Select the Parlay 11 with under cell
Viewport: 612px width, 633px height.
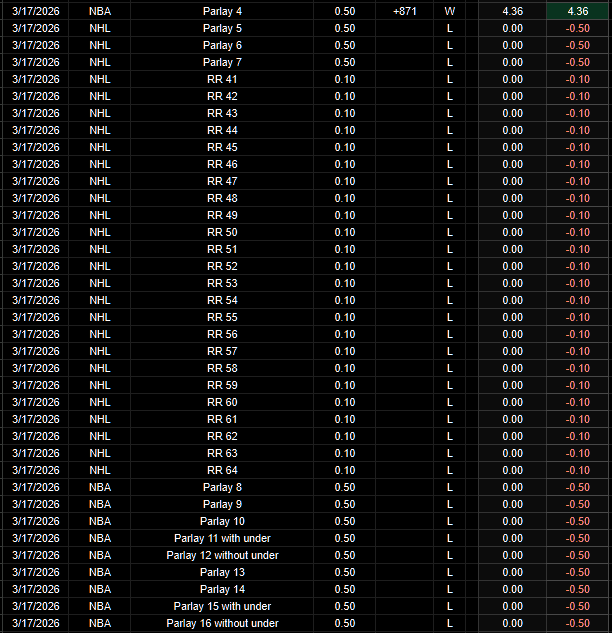pyautogui.click(x=222, y=538)
